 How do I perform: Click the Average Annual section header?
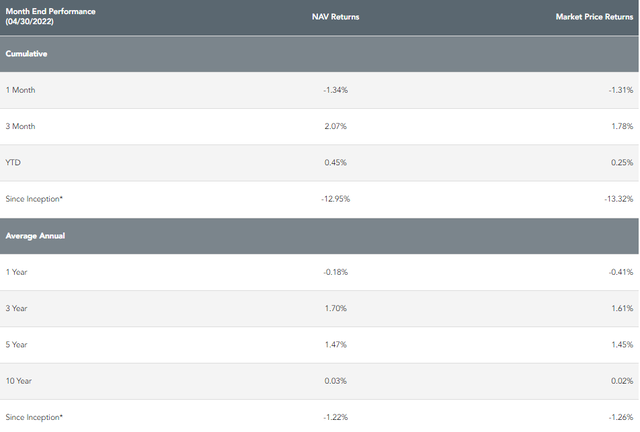pyautogui.click(x=36, y=237)
